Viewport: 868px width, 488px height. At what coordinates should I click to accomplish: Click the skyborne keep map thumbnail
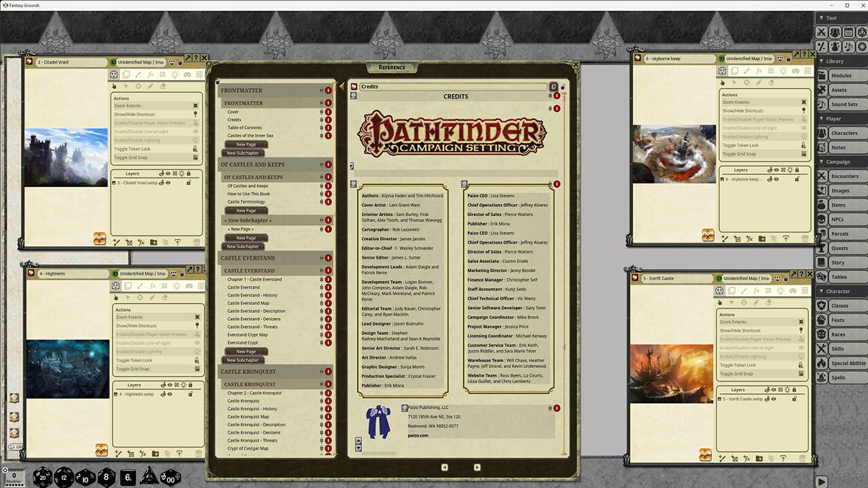pos(674,155)
